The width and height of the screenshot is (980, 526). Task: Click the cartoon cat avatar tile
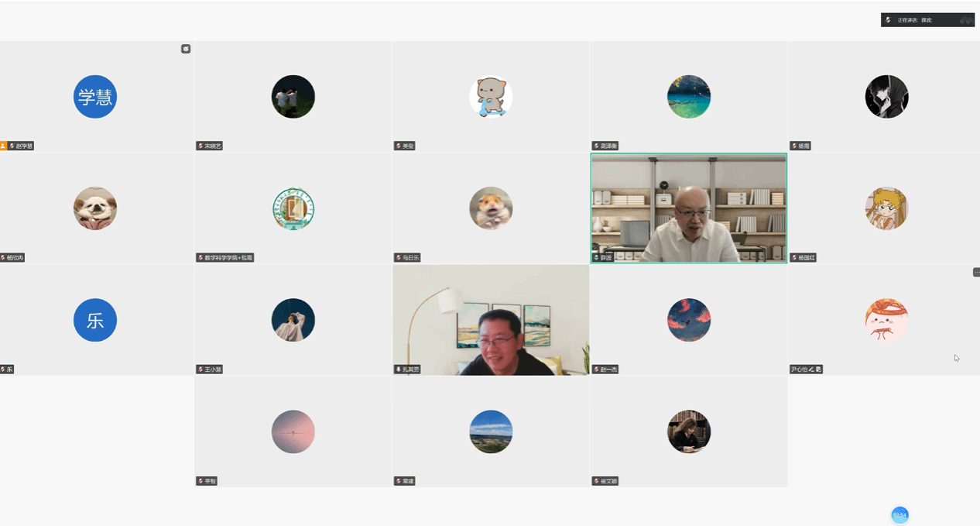pos(491,97)
